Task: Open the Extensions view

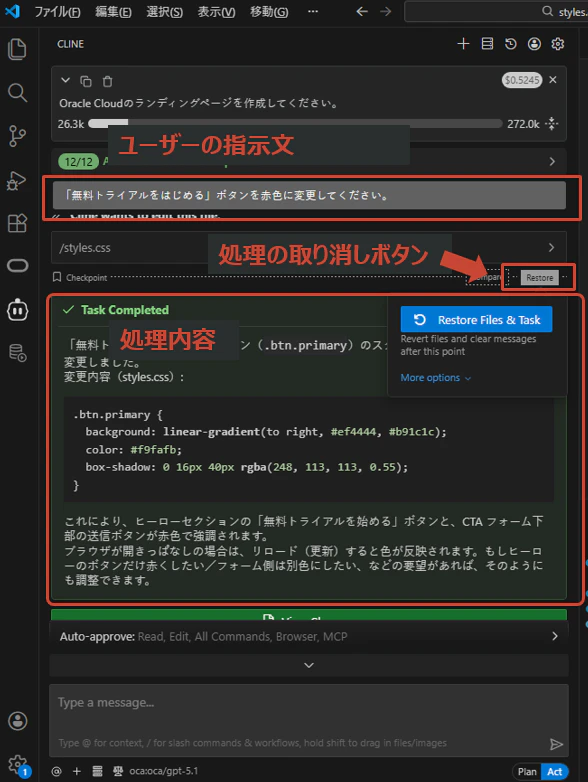Action: (x=17, y=223)
